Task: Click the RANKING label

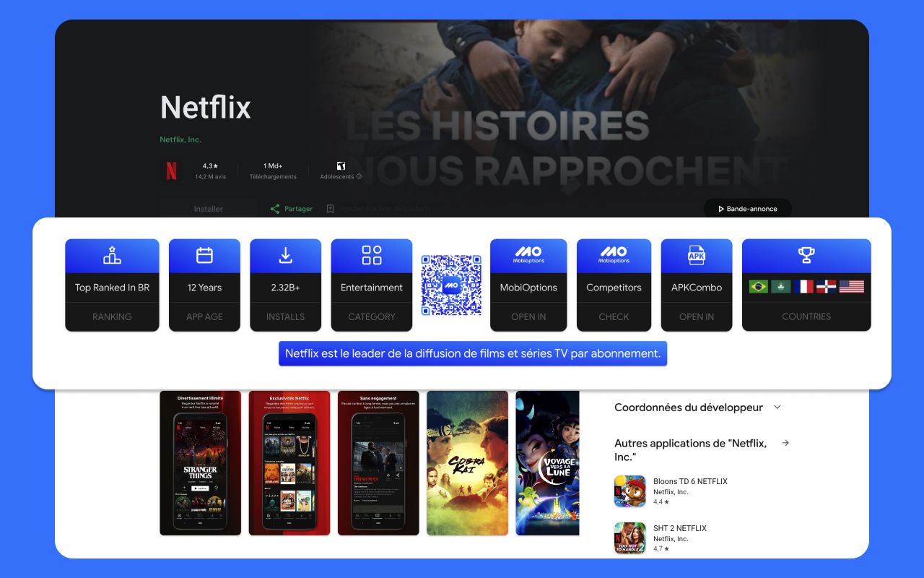Action: (112, 316)
